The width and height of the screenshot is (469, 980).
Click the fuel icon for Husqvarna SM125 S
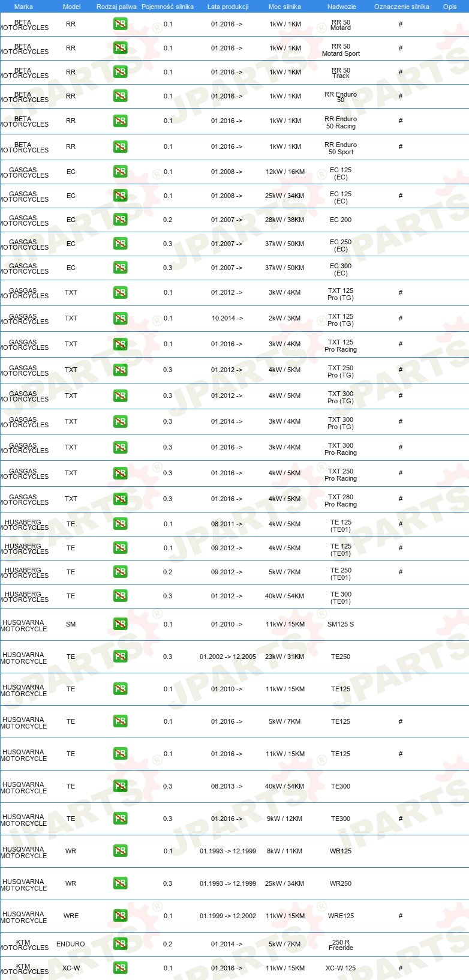click(x=121, y=625)
